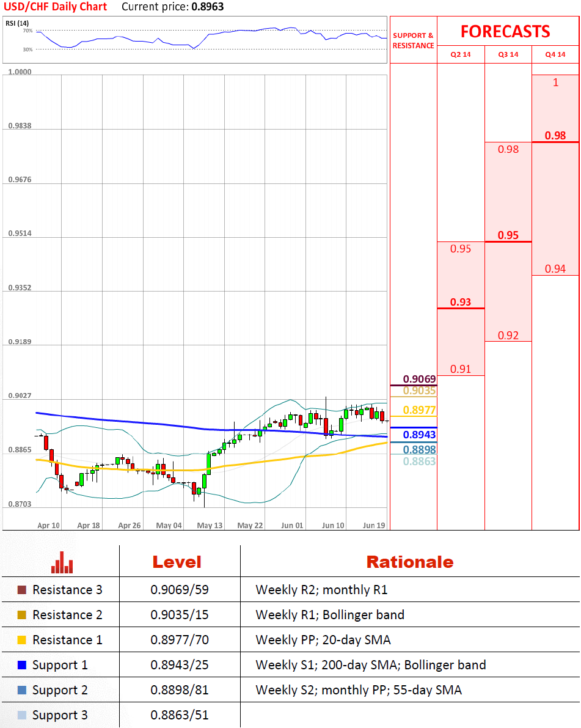Select the Q4 14 forecast column header
Viewport: 581px width, 728px height.
pyautogui.click(x=555, y=54)
